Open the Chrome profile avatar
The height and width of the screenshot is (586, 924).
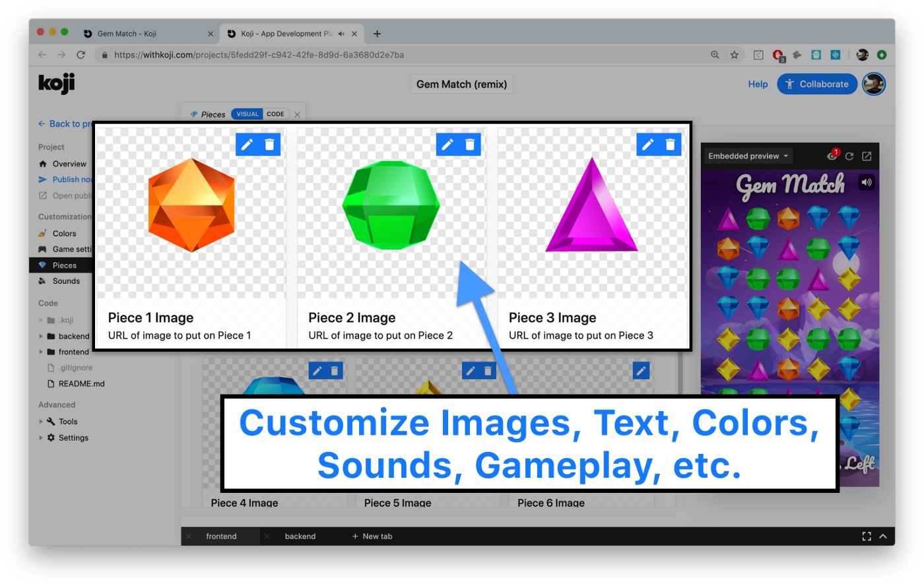pyautogui.click(x=863, y=55)
